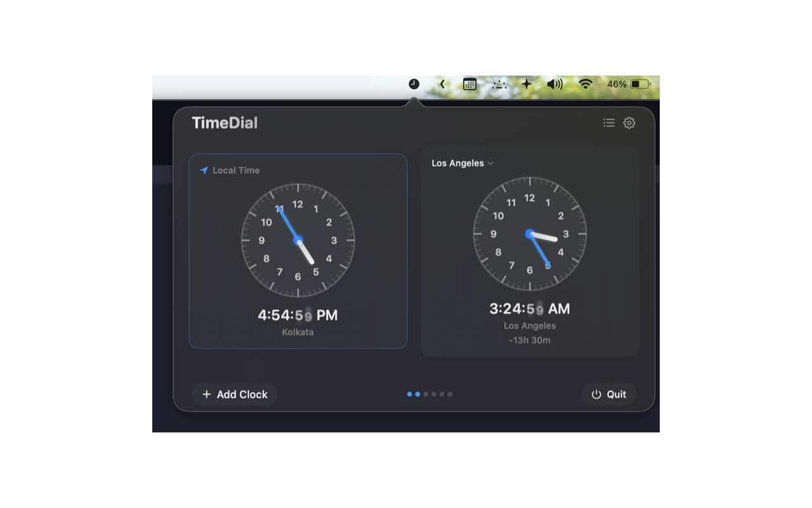Viewport: 812px width, 508px height.
Task: Collapse hidden menu bar icons with the chevron
Action: [442, 83]
